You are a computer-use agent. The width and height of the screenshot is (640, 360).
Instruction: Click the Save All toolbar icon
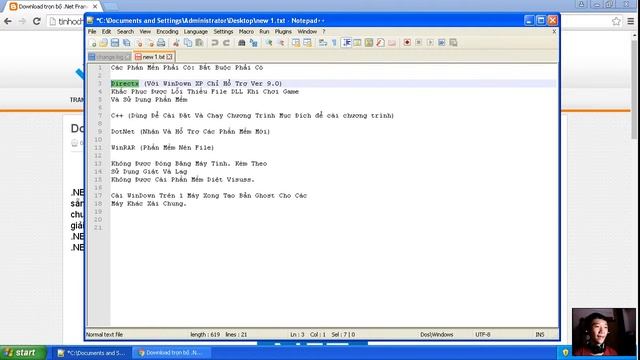click(x=127, y=43)
